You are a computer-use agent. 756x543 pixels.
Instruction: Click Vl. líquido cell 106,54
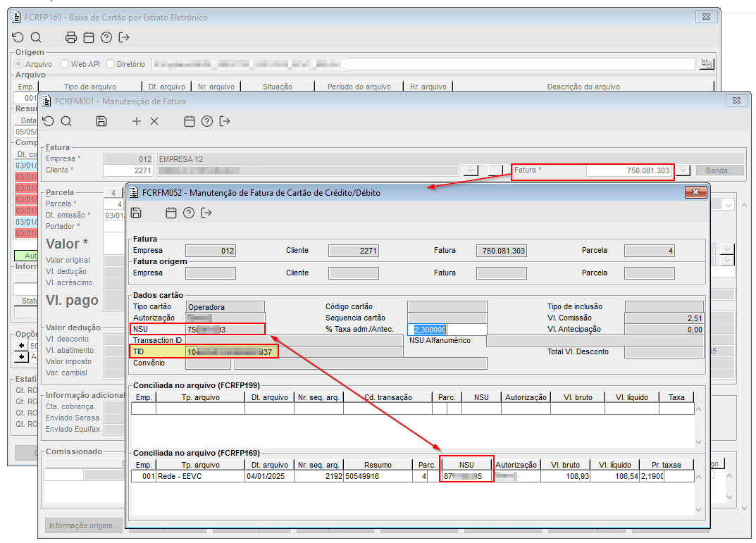[614, 477]
